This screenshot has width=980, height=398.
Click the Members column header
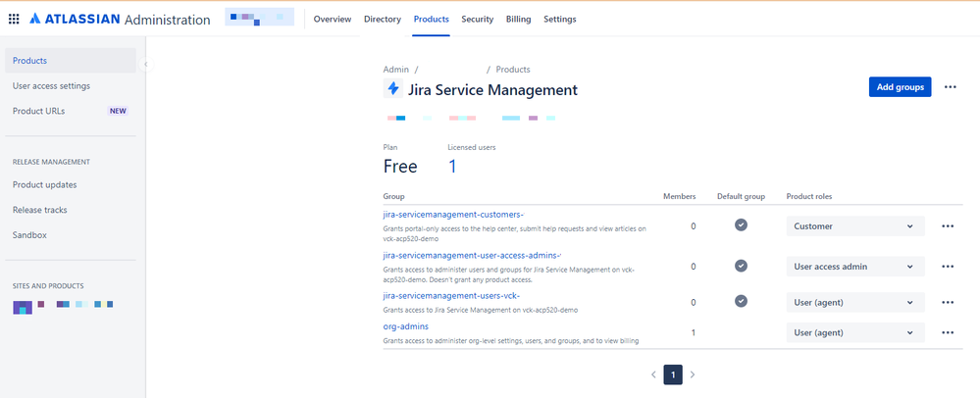pyautogui.click(x=680, y=196)
